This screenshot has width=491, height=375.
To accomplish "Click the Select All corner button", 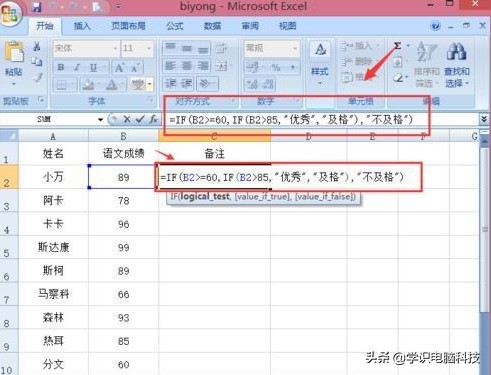I will tap(9, 136).
